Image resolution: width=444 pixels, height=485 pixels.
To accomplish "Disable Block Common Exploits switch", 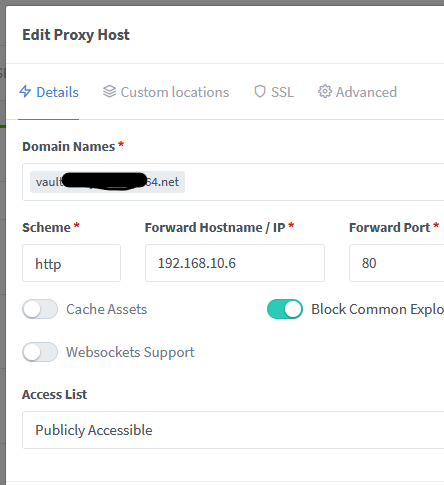I will [285, 309].
